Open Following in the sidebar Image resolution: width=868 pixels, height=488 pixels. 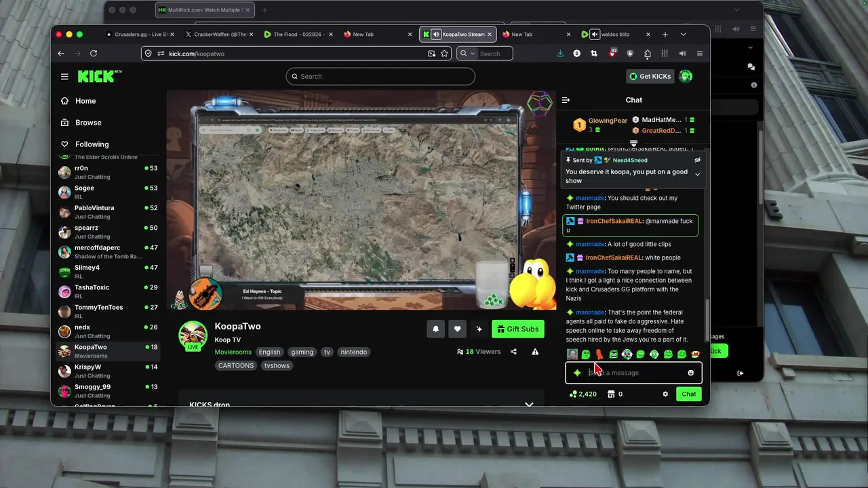[x=92, y=144]
